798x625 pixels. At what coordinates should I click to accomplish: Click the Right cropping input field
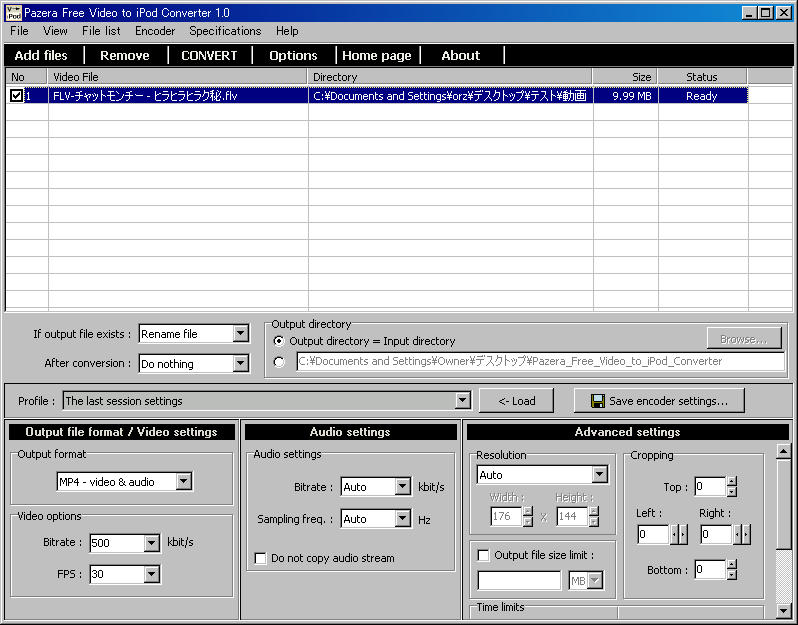717,534
